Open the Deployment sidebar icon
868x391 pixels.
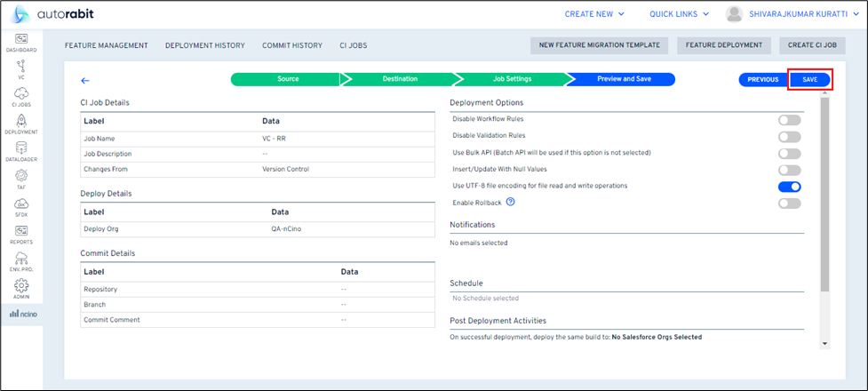[x=21, y=123]
